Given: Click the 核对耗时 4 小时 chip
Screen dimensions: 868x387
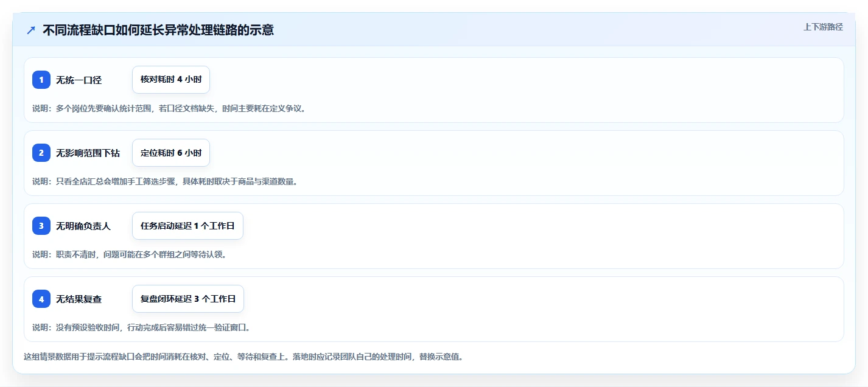Looking at the screenshot, I should pos(171,80).
